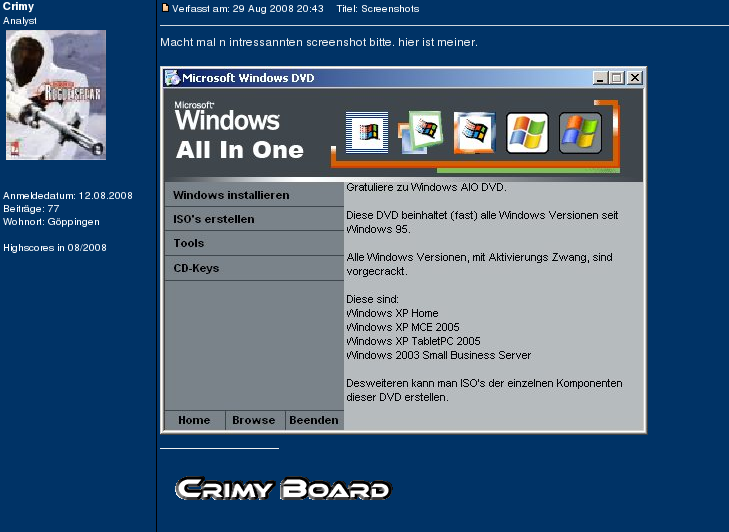
Task: Click the Microsoft Windows DVD title bar icon
Action: click(x=172, y=78)
